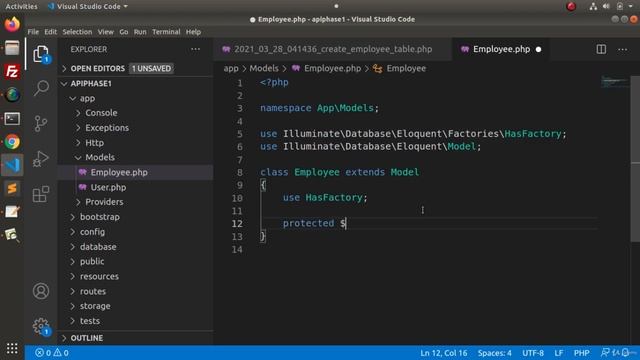Open the View menu
The width and height of the screenshot is (640, 360).
tap(105, 32)
